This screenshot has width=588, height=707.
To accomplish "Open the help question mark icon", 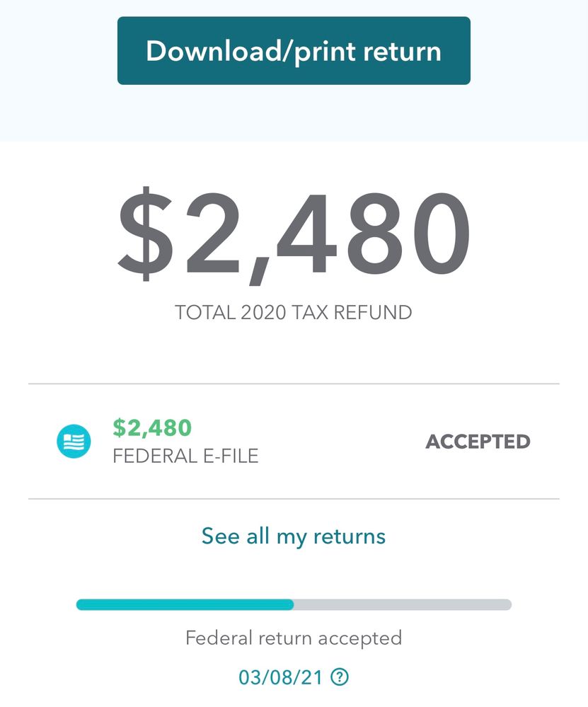I will coord(340,677).
